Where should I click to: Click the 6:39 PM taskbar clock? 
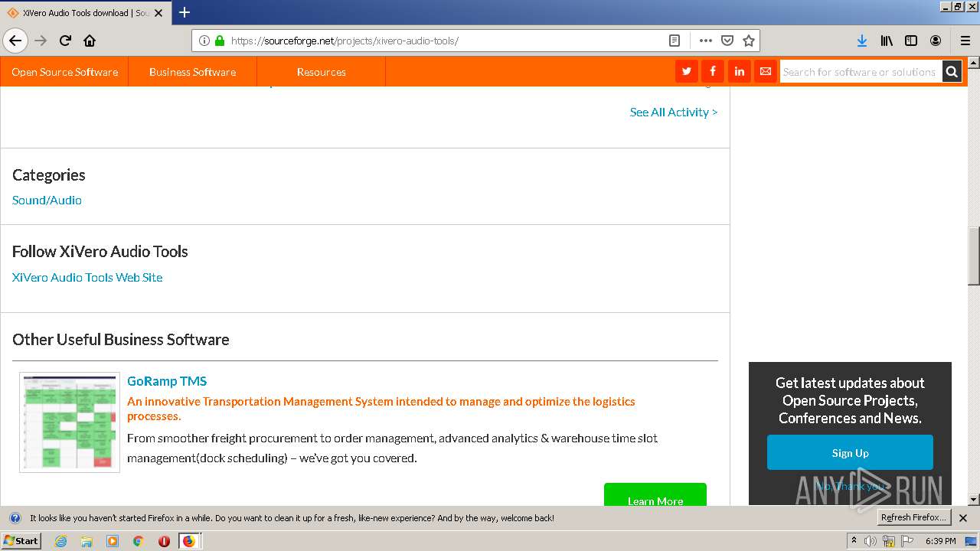point(940,541)
